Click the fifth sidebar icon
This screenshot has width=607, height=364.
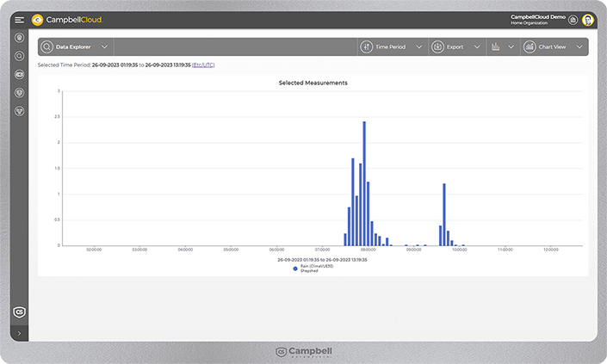[19, 110]
